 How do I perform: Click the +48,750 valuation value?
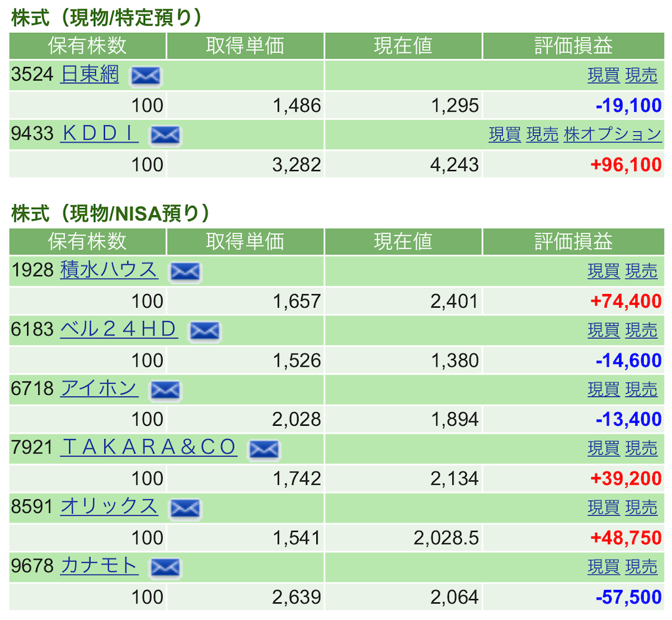pos(626,538)
